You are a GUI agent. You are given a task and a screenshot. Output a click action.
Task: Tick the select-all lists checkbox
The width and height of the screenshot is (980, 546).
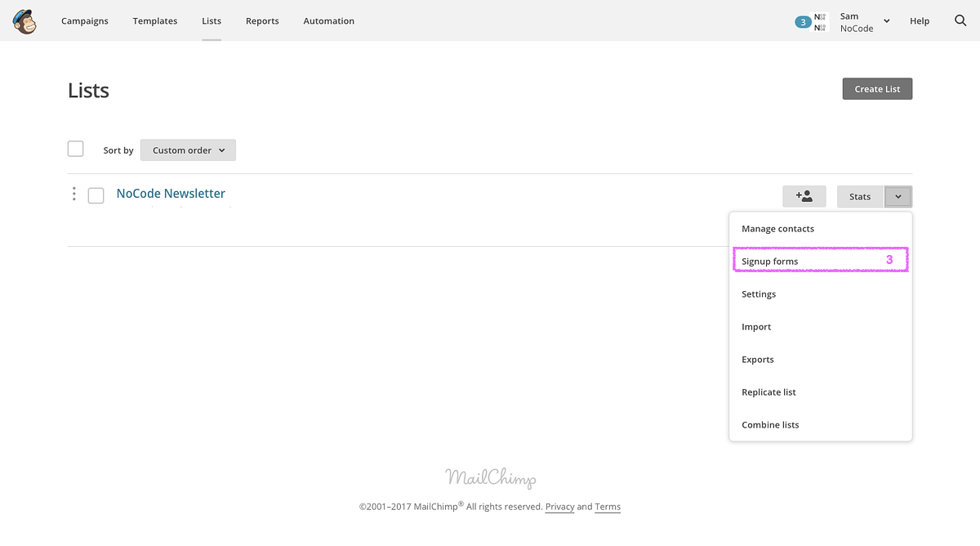tap(75, 149)
